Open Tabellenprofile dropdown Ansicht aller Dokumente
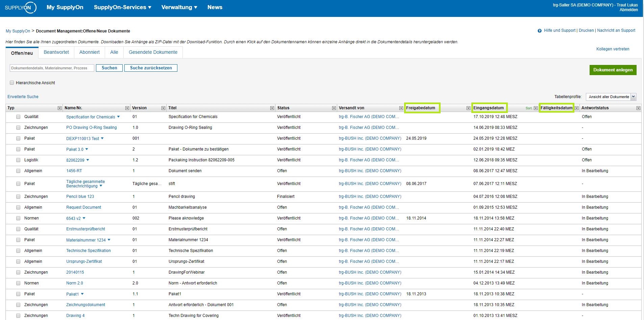644x320 pixels. pyautogui.click(x=611, y=97)
